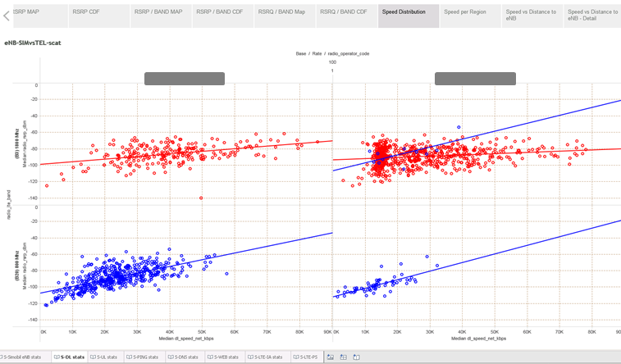621x364 pixels.
Task: Switch to the S-UL stats sheet
Action: (x=107, y=357)
